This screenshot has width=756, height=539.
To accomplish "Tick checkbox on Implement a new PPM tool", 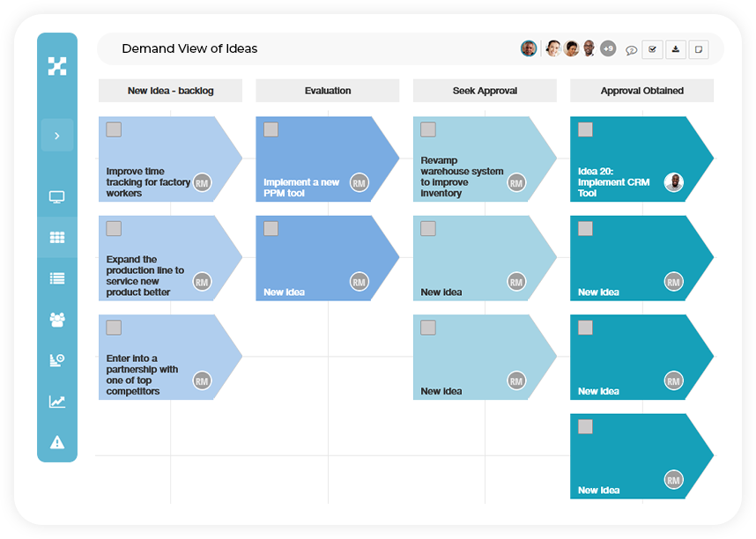I will 271,129.
